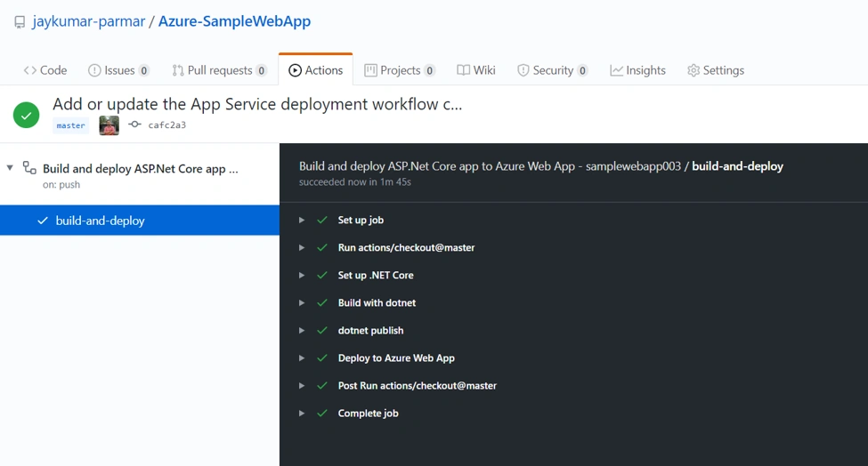
Task: Open the dotnet publish label
Action: [x=370, y=331]
